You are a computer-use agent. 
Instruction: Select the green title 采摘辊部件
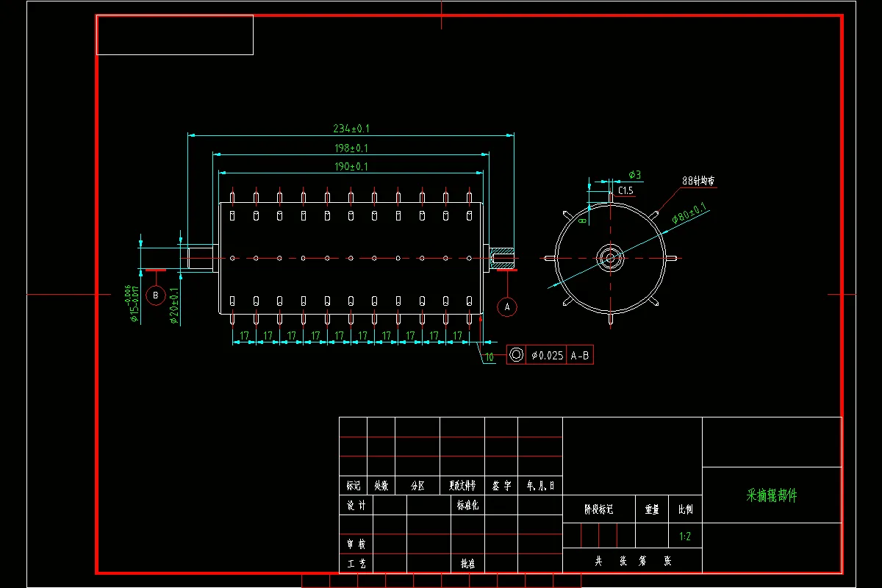[772, 495]
